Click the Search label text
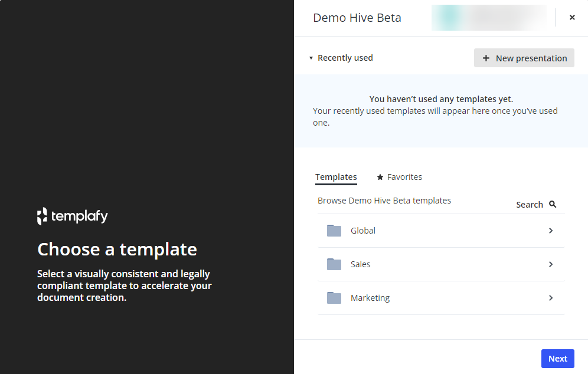 (x=529, y=205)
